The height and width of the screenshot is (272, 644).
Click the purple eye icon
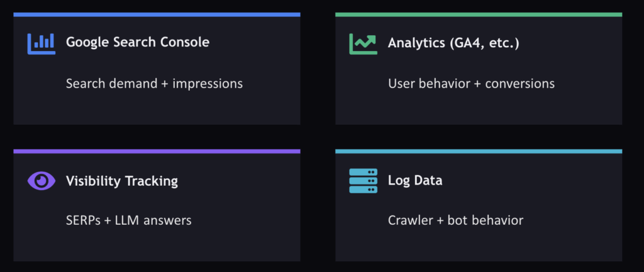(42, 181)
